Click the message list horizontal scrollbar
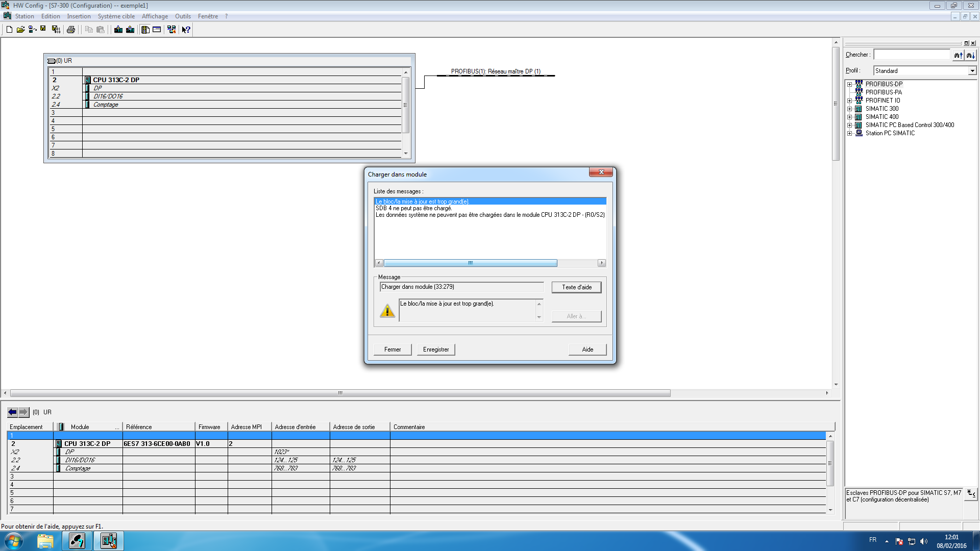This screenshot has height=551, width=980. [470, 263]
